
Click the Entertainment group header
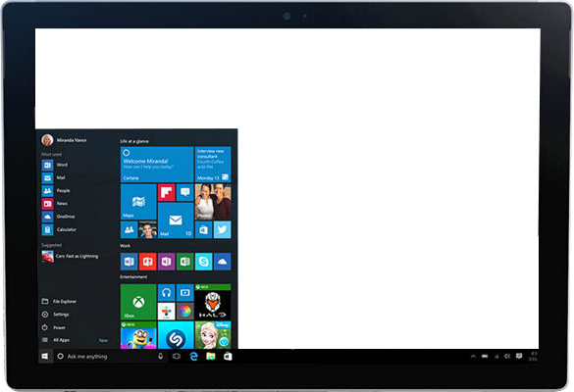[133, 276]
